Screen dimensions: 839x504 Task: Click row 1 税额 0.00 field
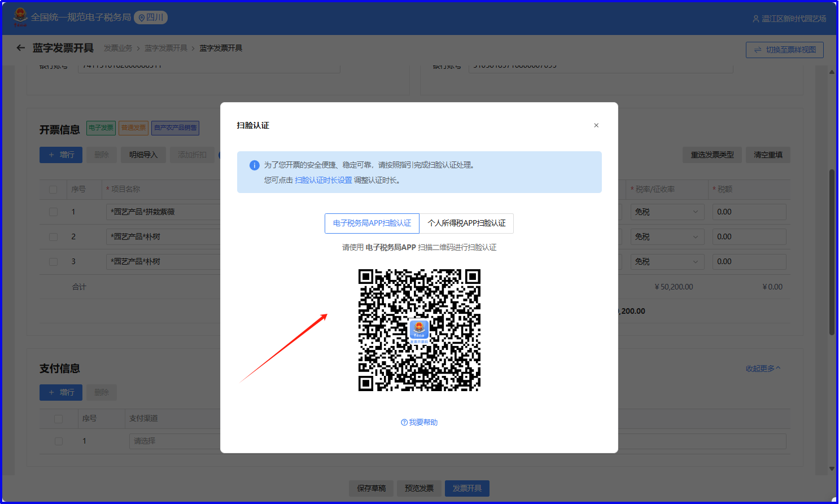pyautogui.click(x=749, y=212)
